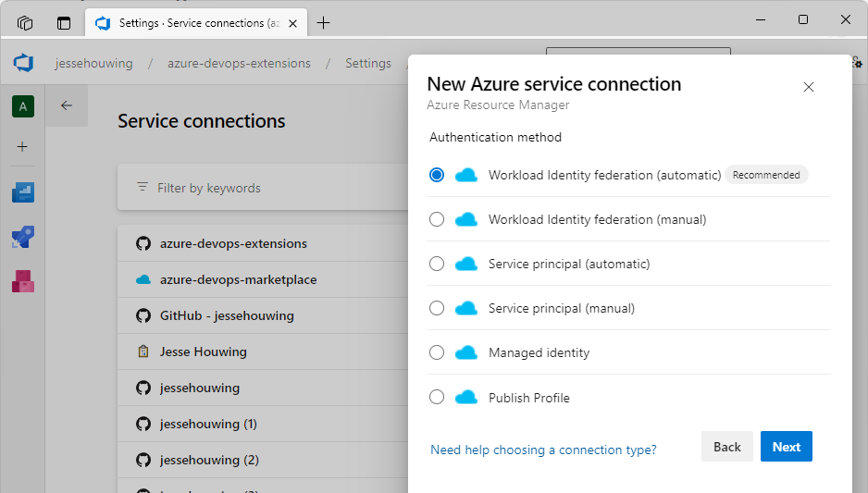Image resolution: width=868 pixels, height=493 pixels.
Task: Select Managed identity authentication method
Action: [x=437, y=352]
